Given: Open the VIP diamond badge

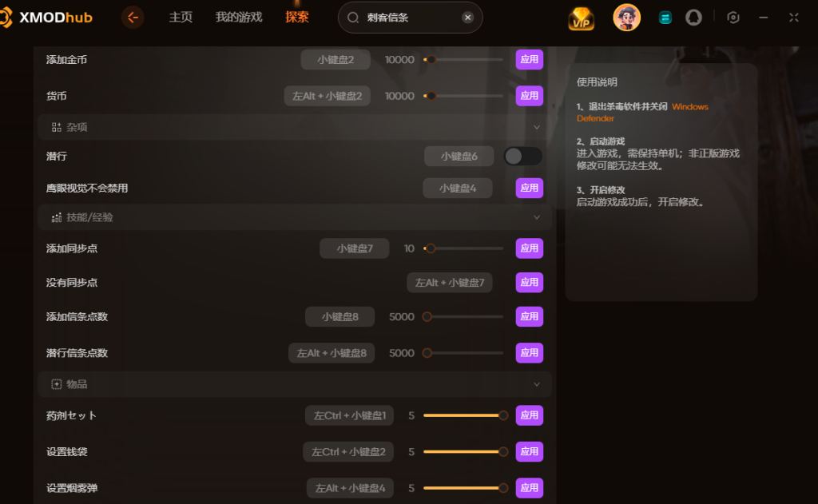Looking at the screenshot, I should (582, 18).
